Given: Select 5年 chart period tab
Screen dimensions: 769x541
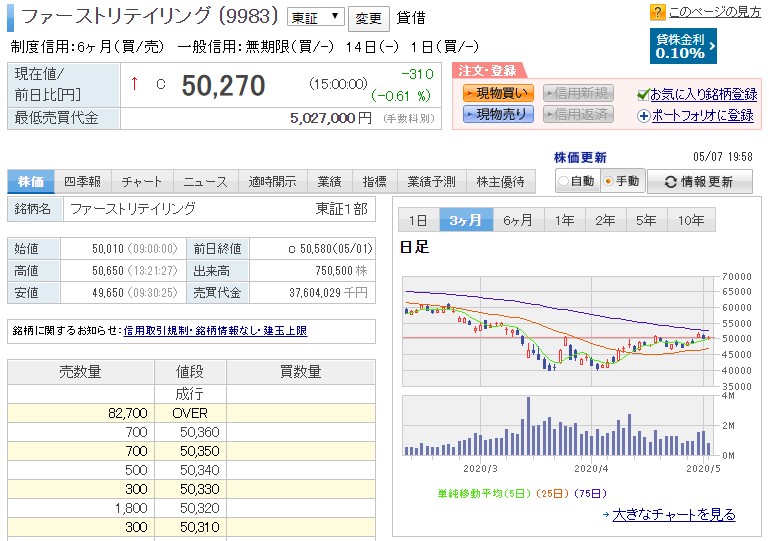Looking at the screenshot, I should click(646, 220).
